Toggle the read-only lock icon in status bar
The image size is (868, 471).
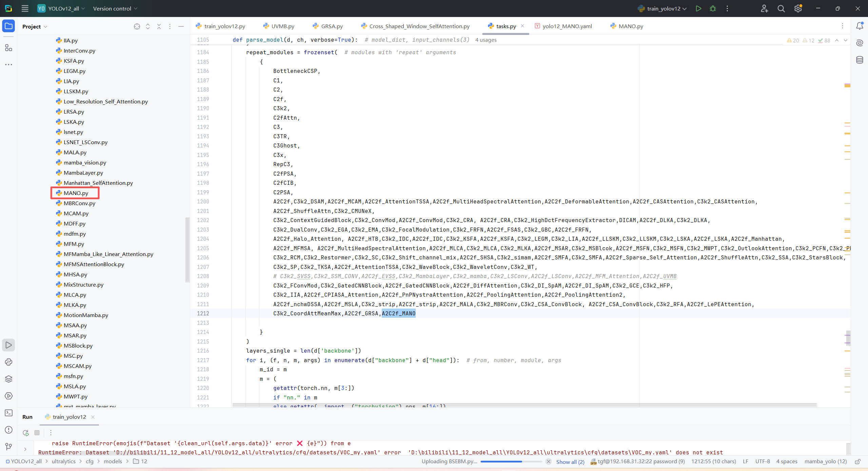[858, 462]
